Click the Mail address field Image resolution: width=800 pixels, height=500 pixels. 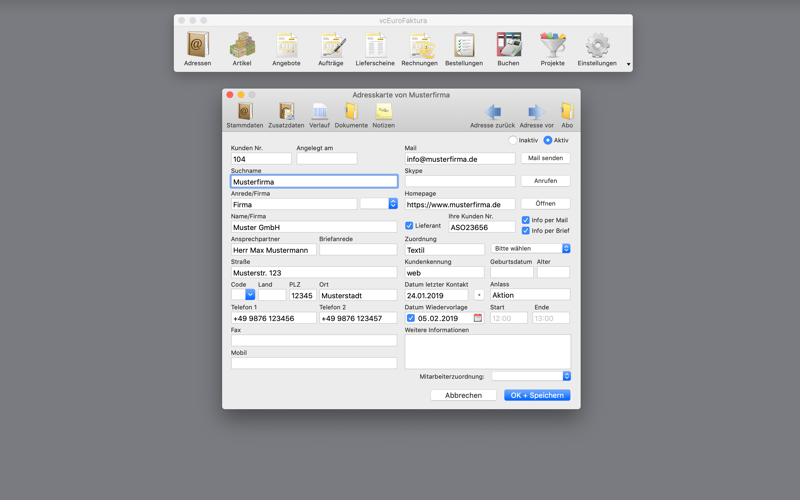click(460, 159)
